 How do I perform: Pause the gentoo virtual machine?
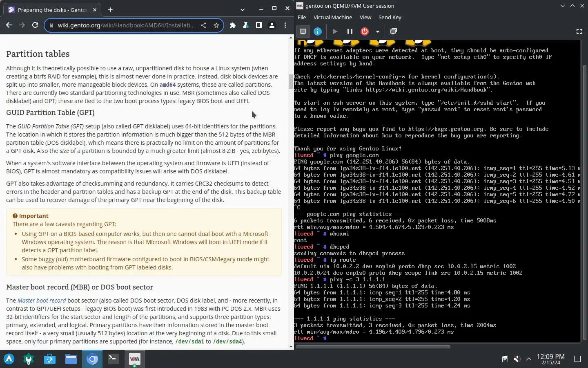[x=350, y=31]
